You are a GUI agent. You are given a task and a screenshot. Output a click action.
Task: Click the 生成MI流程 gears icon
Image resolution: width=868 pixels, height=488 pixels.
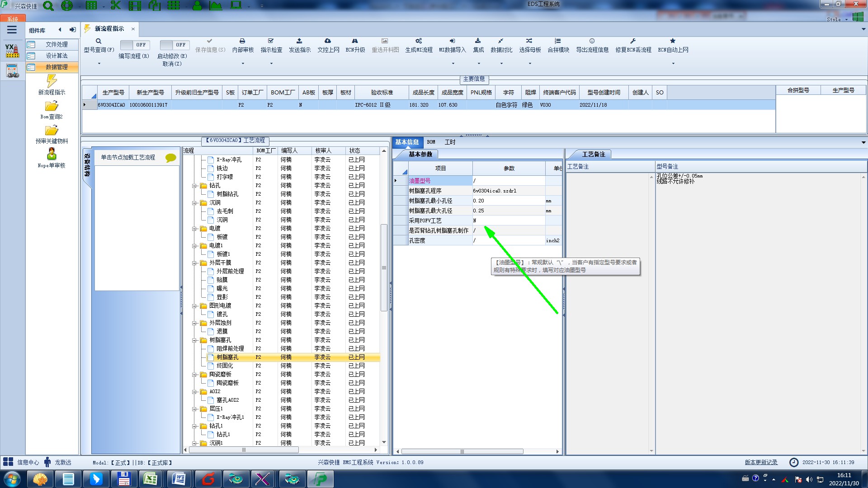419,41
